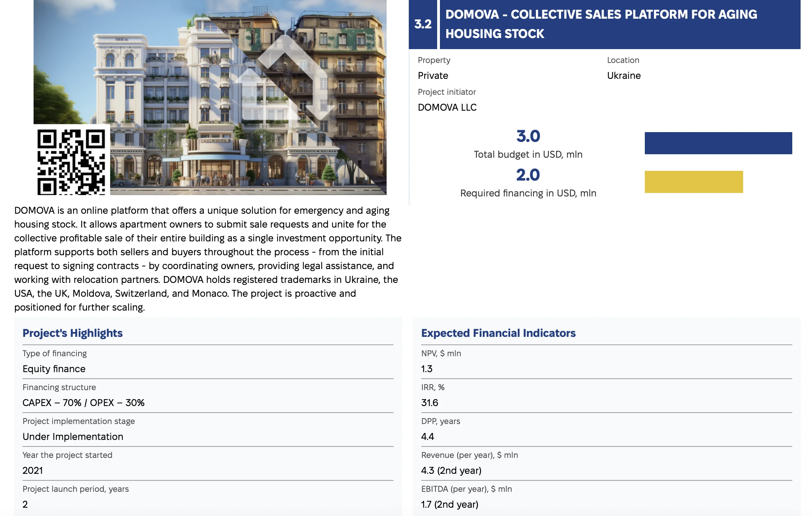Image resolution: width=812 pixels, height=516 pixels.
Task: Click the revenue value '4.3 (2nd year)'
Action: (451, 470)
